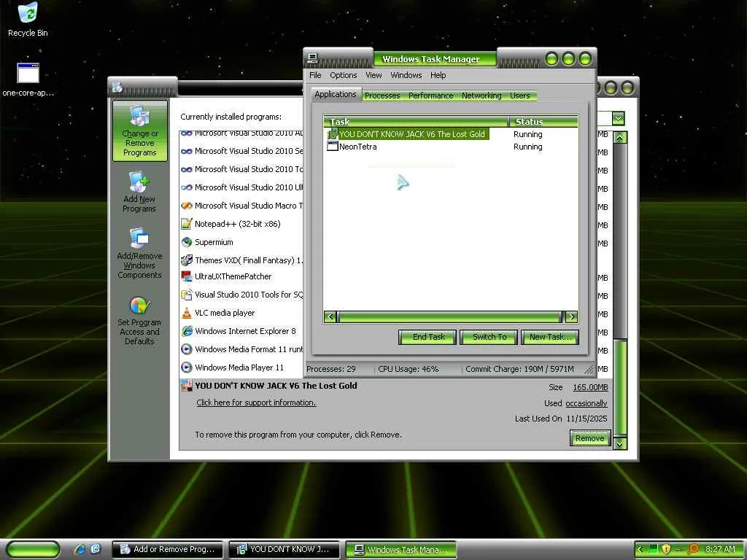This screenshot has height=560, width=747.
Task: Click the Windows Internet Explorer 8 icon
Action: pos(186,331)
